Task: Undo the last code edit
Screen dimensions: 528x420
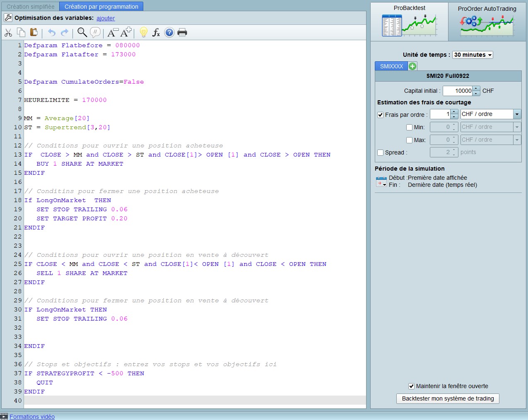Action: click(51, 33)
